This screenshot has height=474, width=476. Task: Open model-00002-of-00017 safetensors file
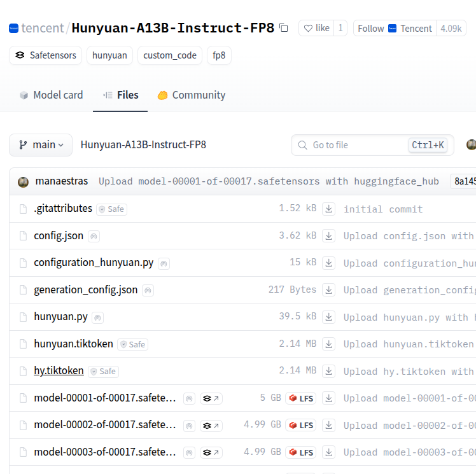tap(105, 425)
